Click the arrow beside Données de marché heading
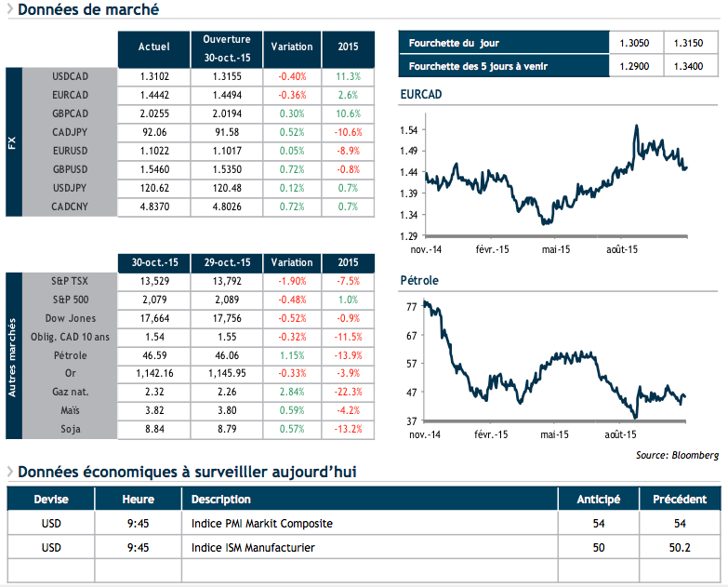 (9, 11)
